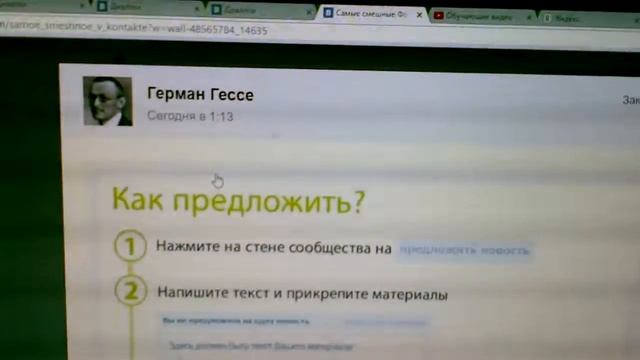Open Герман Гессе's profile photo
This screenshot has width=640, height=360.
point(108,101)
